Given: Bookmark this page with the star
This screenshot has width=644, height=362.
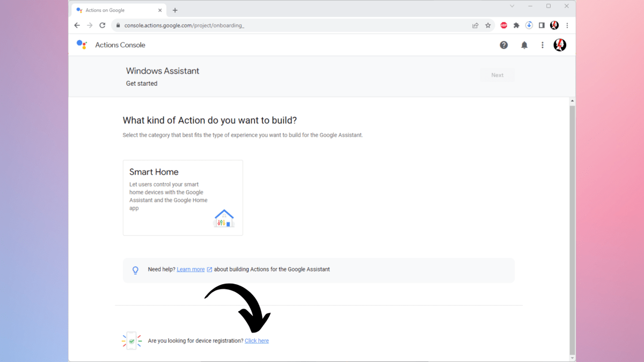Looking at the screenshot, I should [488, 25].
